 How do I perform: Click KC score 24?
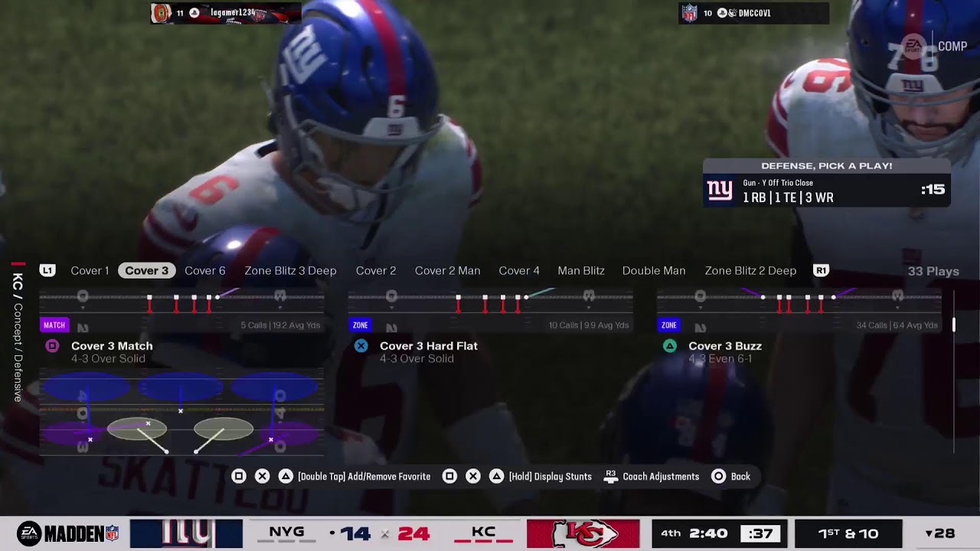(414, 533)
